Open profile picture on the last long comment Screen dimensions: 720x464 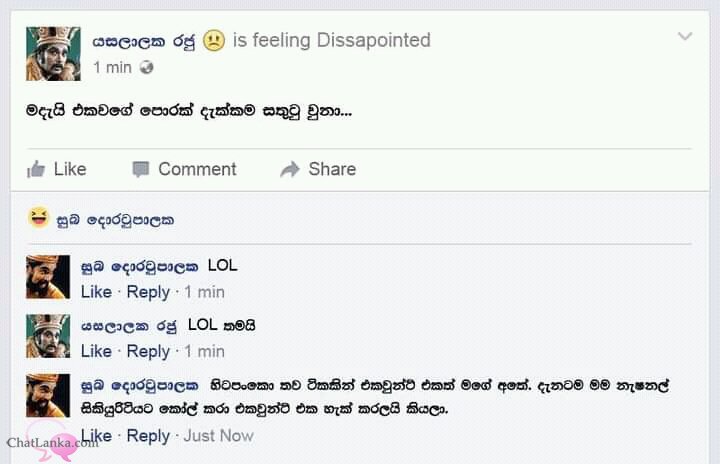point(48,396)
